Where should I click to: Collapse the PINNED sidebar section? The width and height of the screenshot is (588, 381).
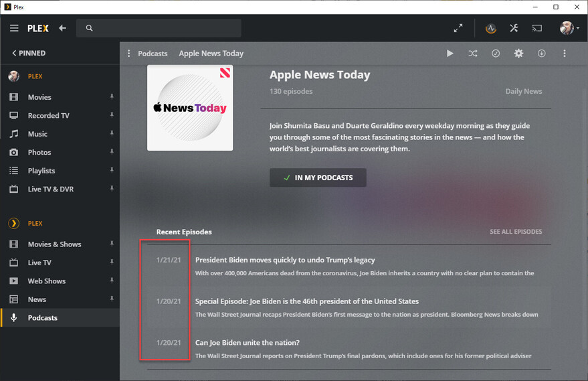coord(29,54)
